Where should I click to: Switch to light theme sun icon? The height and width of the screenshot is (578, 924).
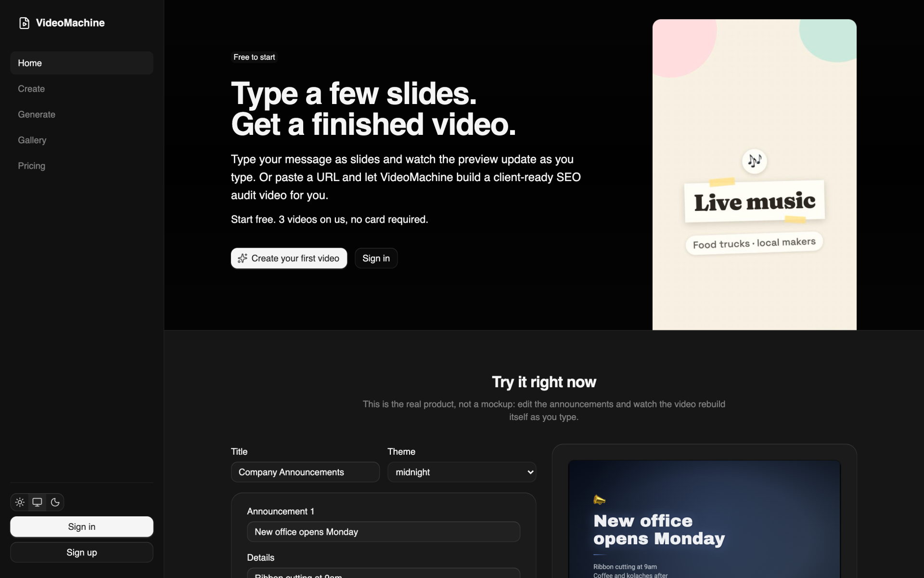[20, 502]
